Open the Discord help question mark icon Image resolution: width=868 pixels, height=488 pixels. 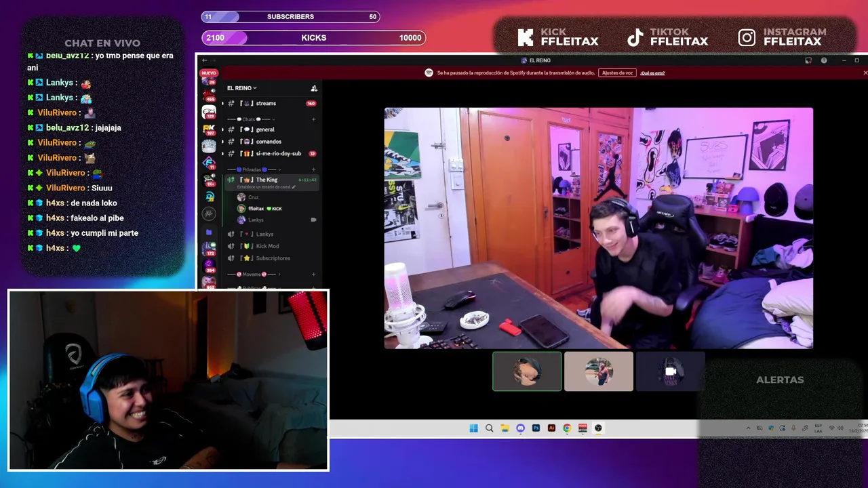click(x=824, y=60)
